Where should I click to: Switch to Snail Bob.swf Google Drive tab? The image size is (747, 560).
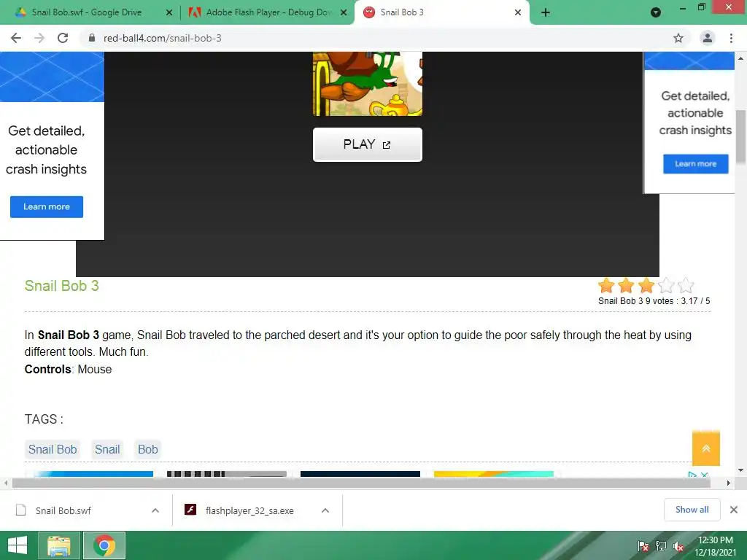(88, 12)
